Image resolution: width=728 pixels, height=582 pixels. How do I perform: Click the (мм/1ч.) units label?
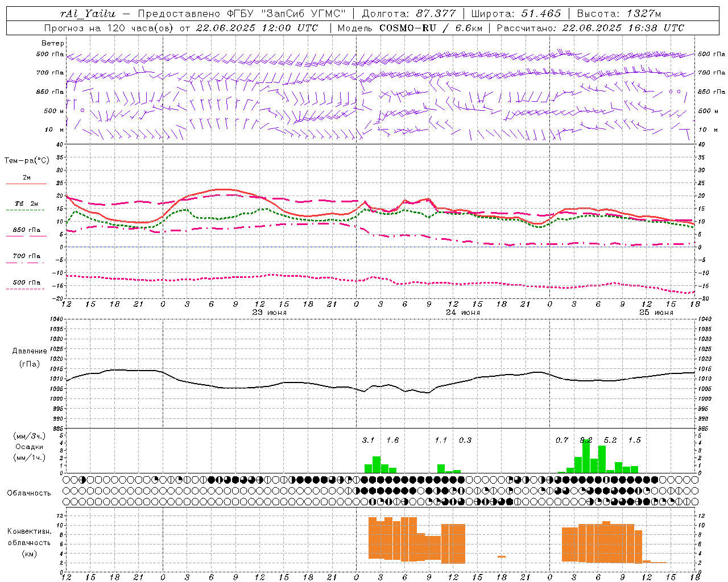[30, 458]
